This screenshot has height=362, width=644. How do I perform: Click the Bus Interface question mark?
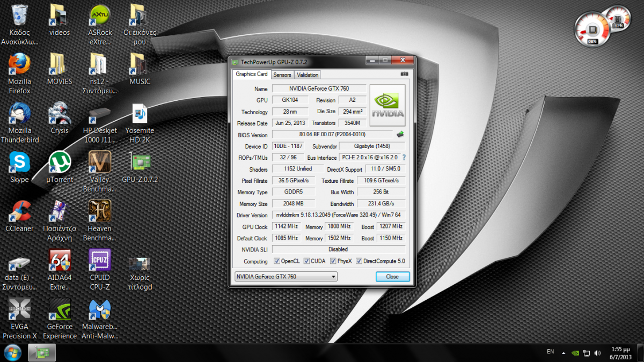point(404,158)
